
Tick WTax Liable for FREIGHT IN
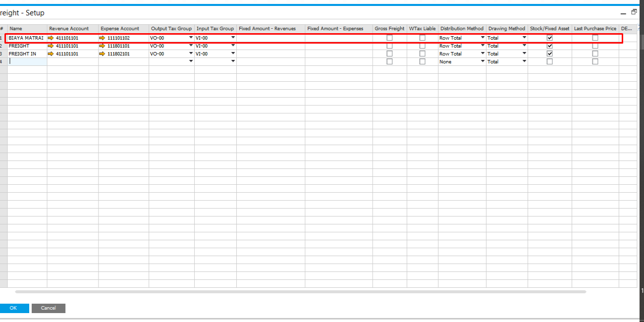click(422, 54)
